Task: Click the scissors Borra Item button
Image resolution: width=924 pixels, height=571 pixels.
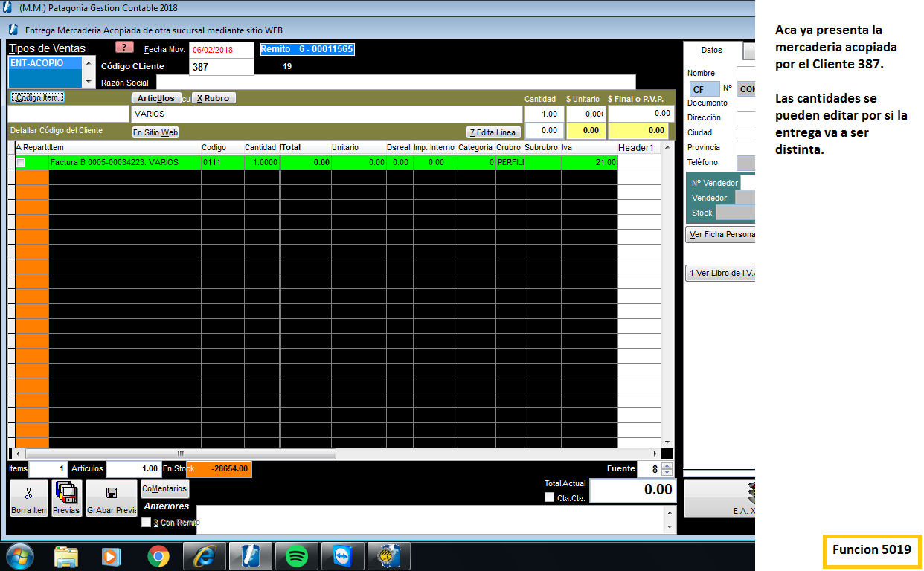Action: tap(29, 497)
